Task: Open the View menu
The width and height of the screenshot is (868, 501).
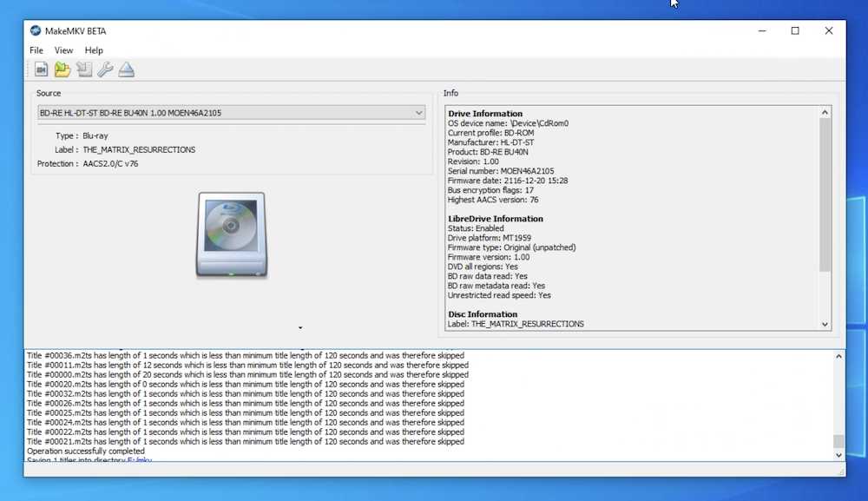Action: [x=63, y=50]
